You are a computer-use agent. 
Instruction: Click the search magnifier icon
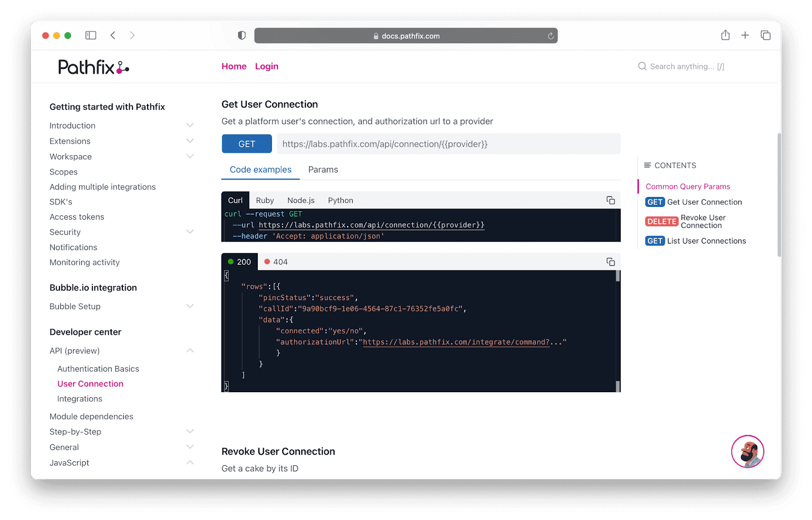642,66
